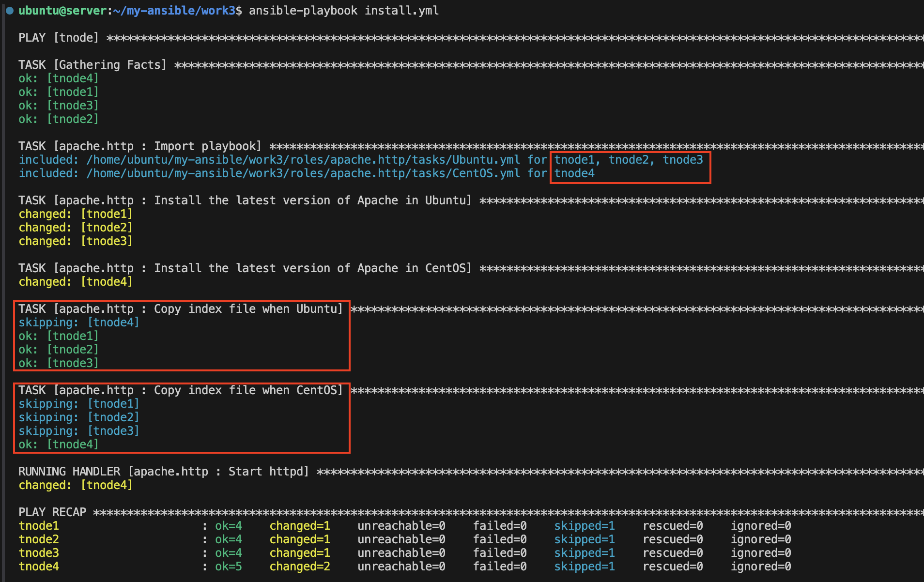Click 'skipped=1' in the tnode1 recap row

pos(585,526)
